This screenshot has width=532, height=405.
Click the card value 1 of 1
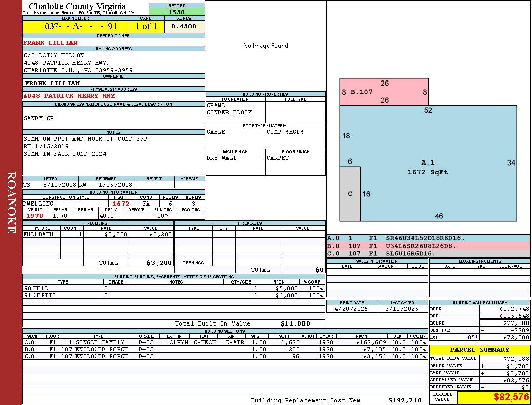click(146, 26)
